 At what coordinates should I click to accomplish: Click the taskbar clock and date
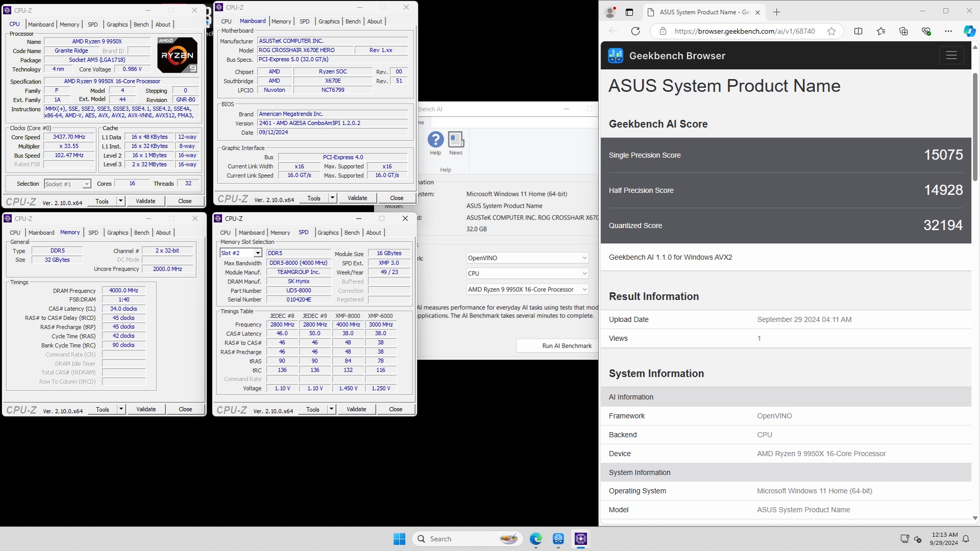tap(944, 539)
